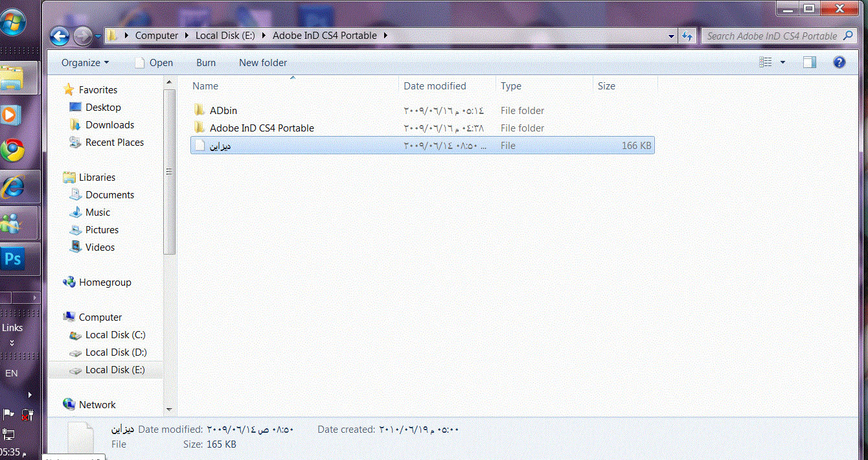
Task: Click the Refresh button by address bar
Action: 688,36
